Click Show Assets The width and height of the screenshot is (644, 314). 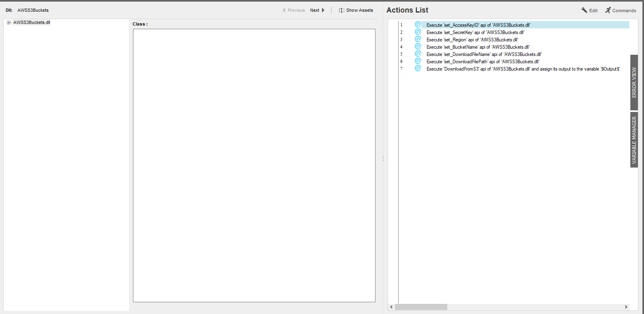[360, 10]
